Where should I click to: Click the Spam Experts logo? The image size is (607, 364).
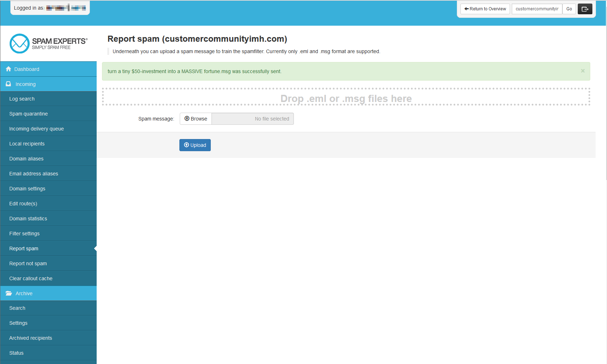click(x=49, y=43)
